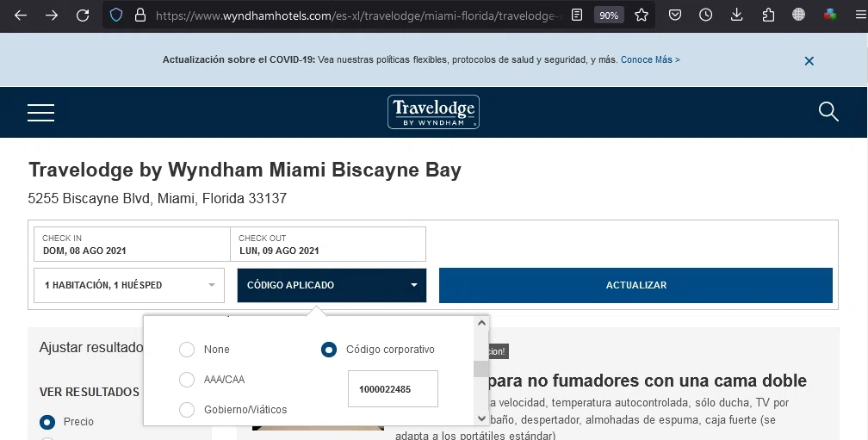This screenshot has width=868, height=440.
Task: Follow the 'Conoce Más' link
Action: [x=650, y=59]
